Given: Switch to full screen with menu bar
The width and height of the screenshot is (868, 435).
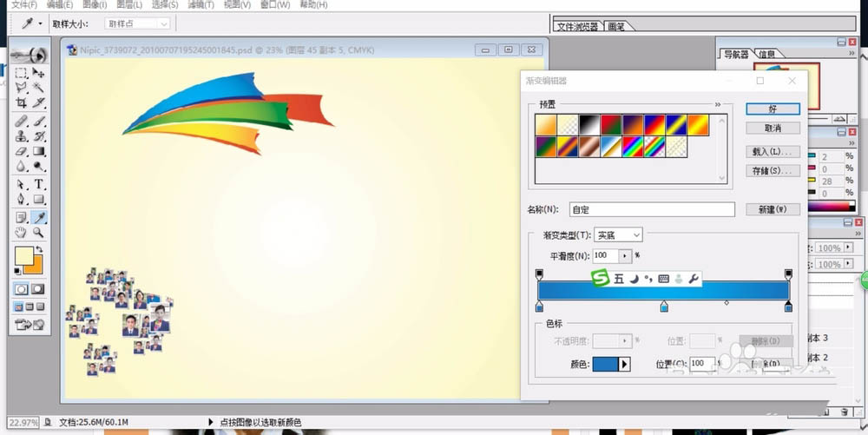Looking at the screenshot, I should (x=30, y=306).
